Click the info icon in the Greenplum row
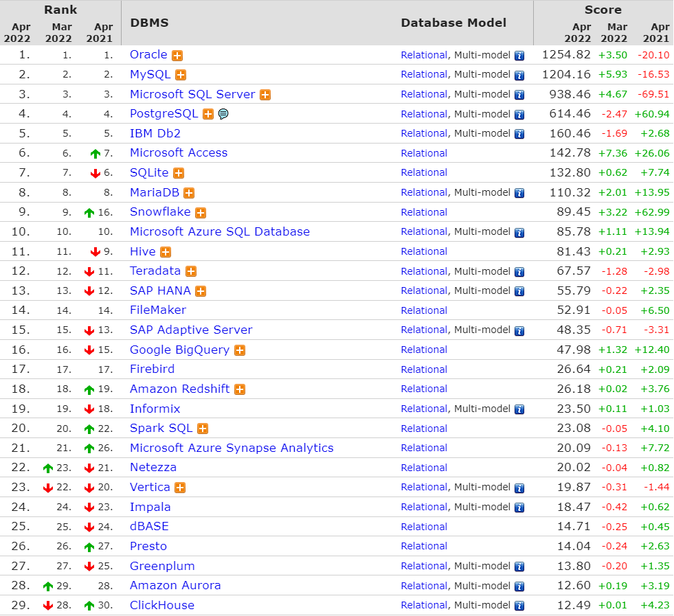The width and height of the screenshot is (674, 616). (x=519, y=567)
